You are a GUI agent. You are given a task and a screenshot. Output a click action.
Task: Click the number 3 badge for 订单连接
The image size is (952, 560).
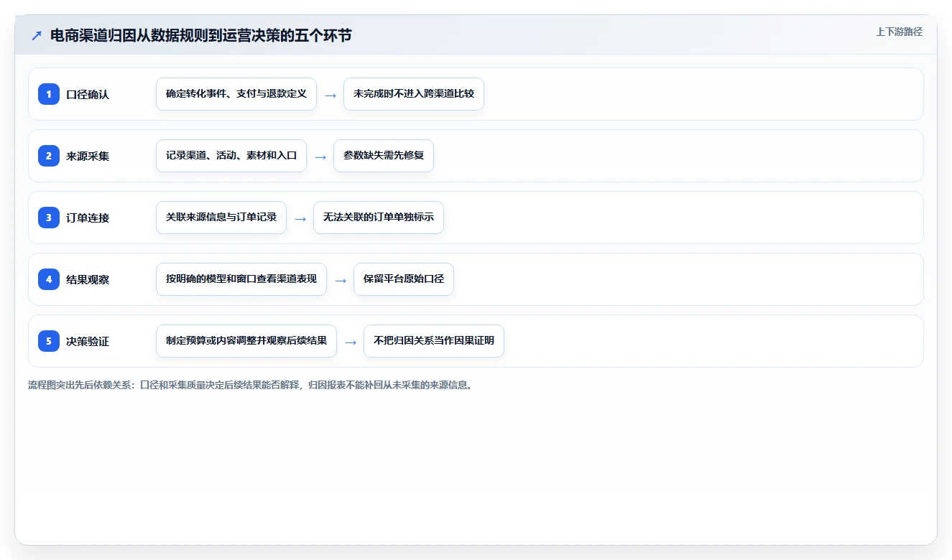pyautogui.click(x=49, y=218)
